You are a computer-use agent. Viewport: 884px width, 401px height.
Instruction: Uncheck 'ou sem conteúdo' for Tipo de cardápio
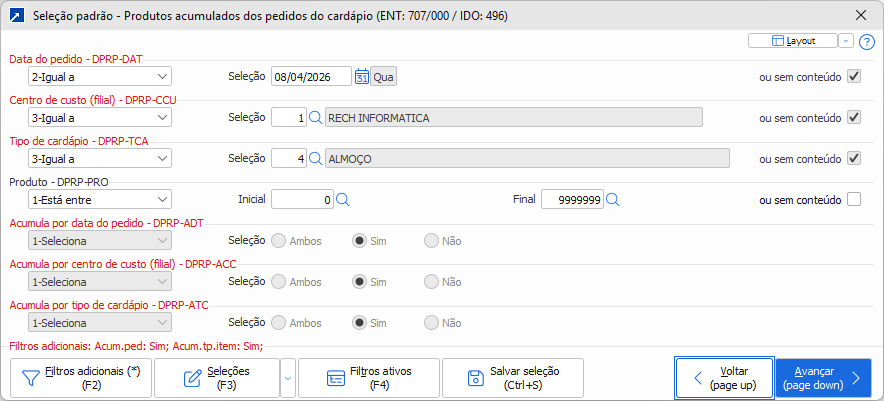tap(854, 158)
